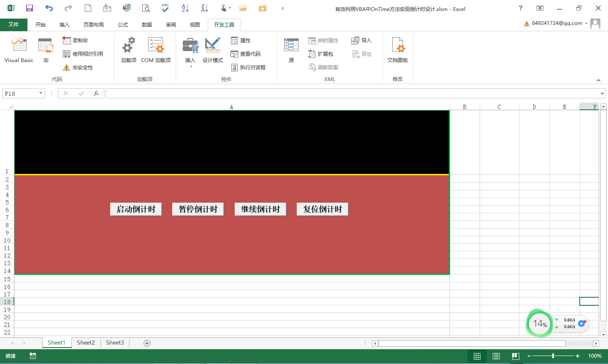608x364 pixels.
Task: Expand the formula bar
Action: pyautogui.click(x=602, y=93)
